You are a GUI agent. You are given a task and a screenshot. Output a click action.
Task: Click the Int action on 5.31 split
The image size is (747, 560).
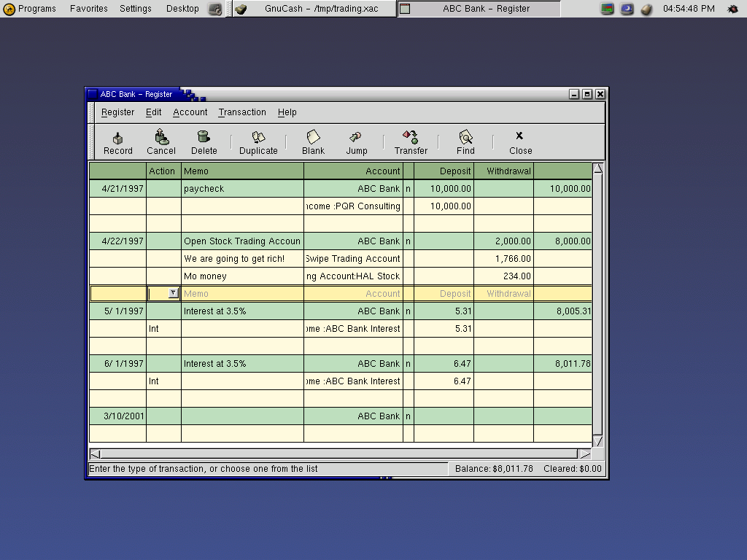pyautogui.click(x=163, y=329)
